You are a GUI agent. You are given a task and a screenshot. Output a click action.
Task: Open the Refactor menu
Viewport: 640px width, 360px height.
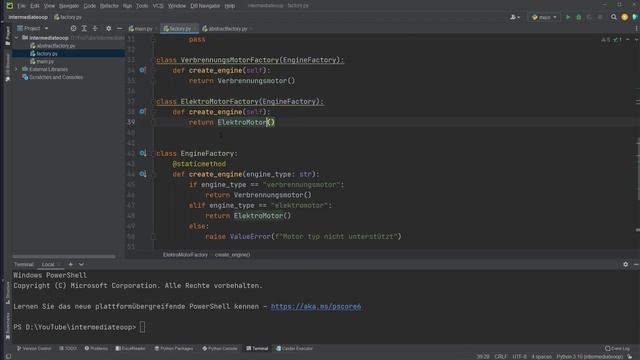(x=109, y=6)
